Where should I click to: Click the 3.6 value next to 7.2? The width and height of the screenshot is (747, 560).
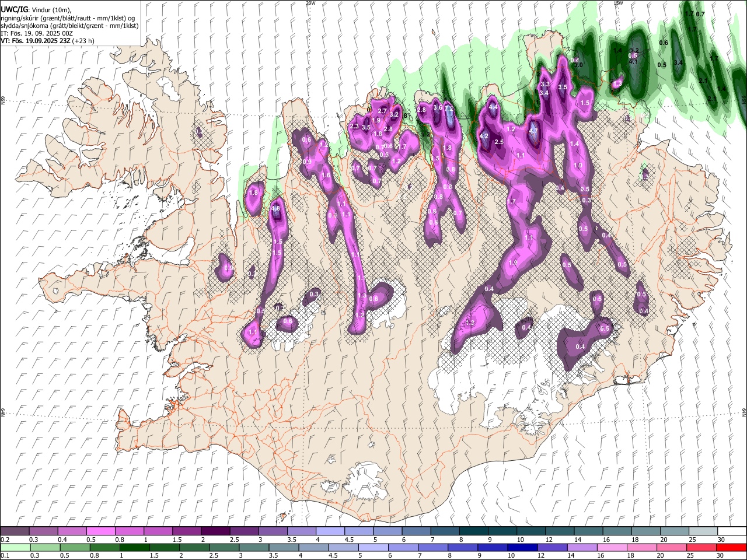[x=438, y=107]
